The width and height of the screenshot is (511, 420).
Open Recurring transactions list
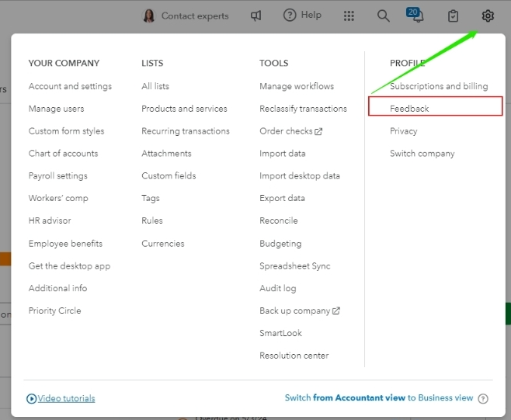click(x=186, y=131)
